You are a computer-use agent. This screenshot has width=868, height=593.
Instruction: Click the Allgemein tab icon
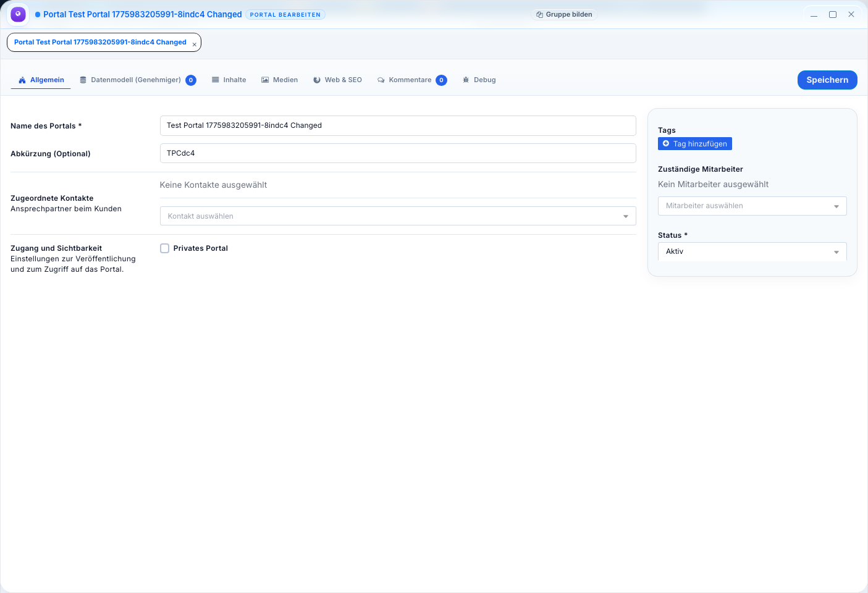(x=22, y=80)
